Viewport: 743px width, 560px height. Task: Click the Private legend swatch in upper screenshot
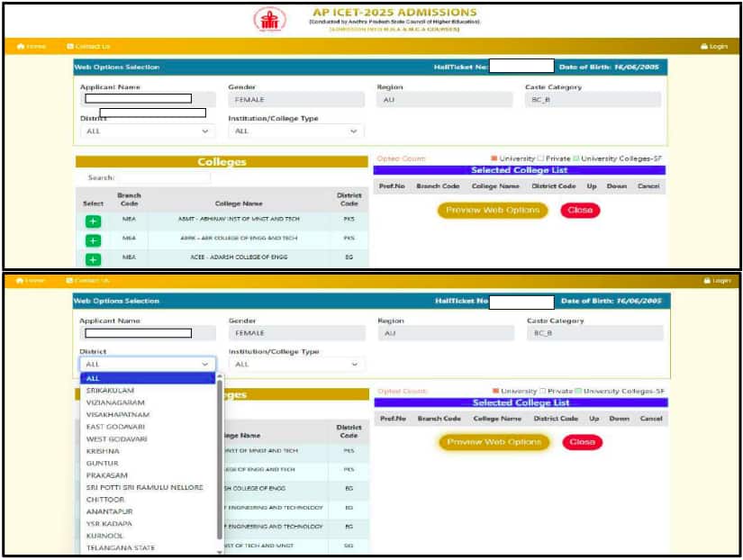point(540,158)
